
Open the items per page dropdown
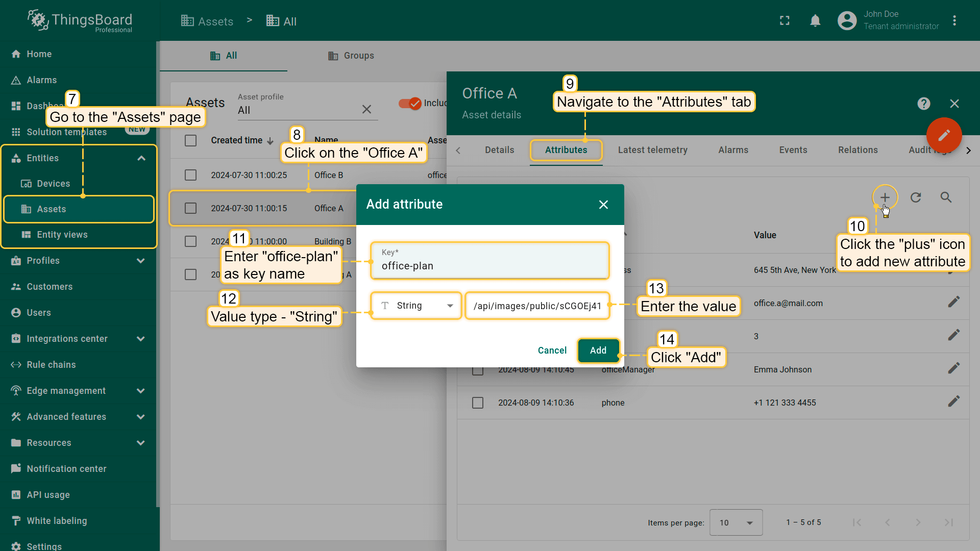(x=736, y=522)
